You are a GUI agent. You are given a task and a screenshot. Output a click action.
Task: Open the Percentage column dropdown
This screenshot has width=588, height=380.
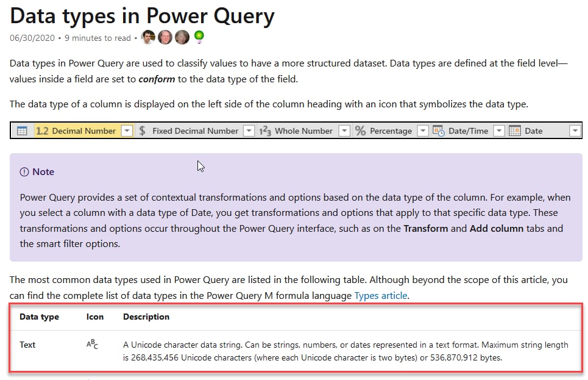[423, 131]
